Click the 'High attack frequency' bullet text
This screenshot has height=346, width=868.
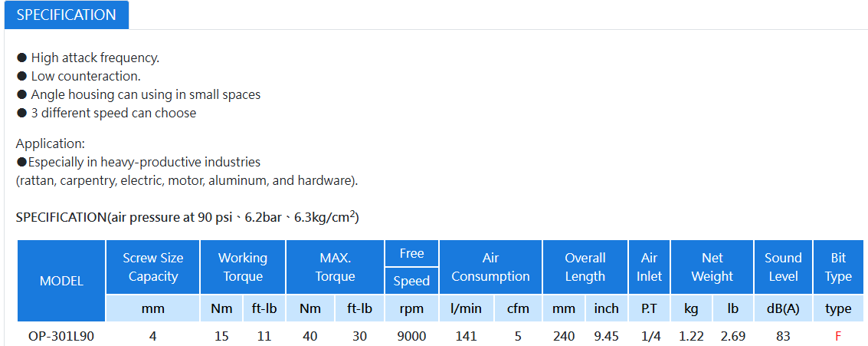pos(95,57)
